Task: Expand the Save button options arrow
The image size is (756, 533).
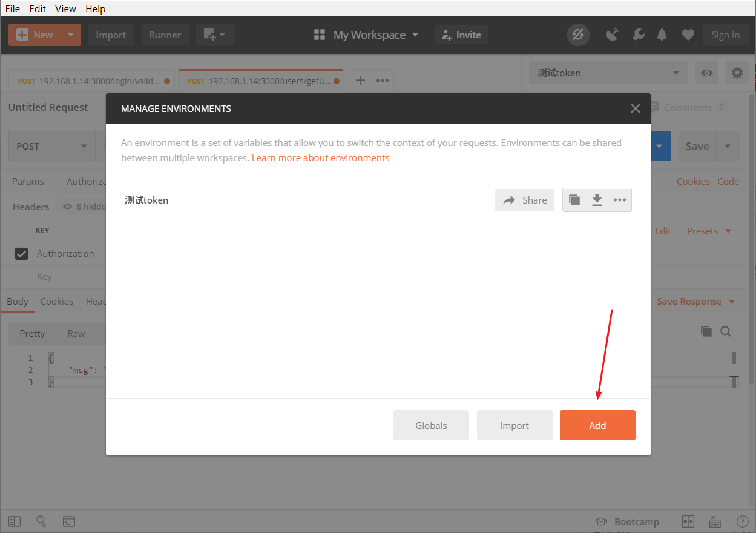Action: point(728,146)
